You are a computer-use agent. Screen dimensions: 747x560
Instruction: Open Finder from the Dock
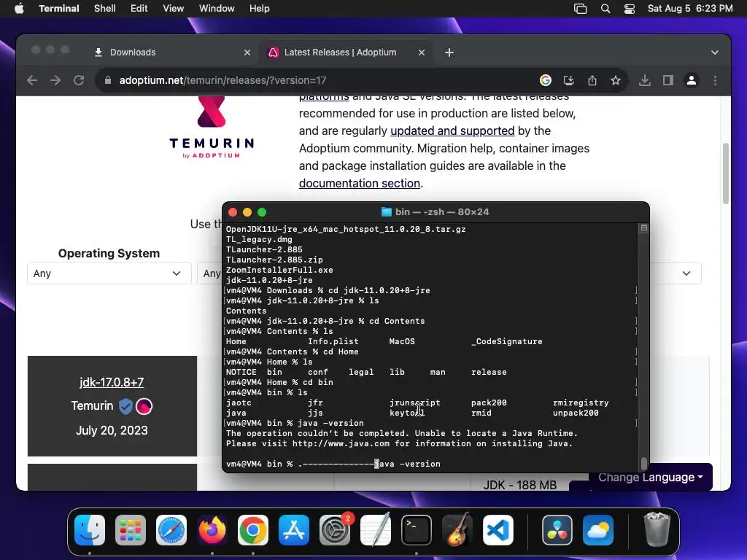[90, 530]
